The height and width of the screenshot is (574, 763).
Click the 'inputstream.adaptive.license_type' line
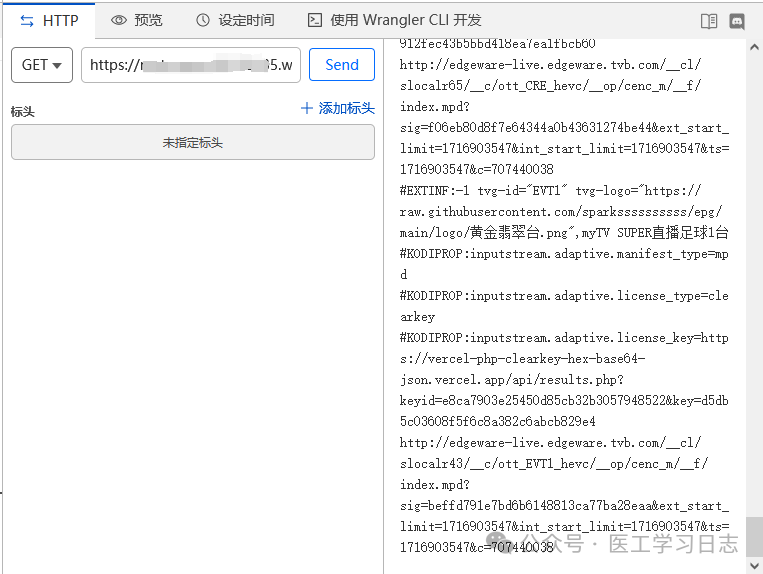pyautogui.click(x=564, y=296)
